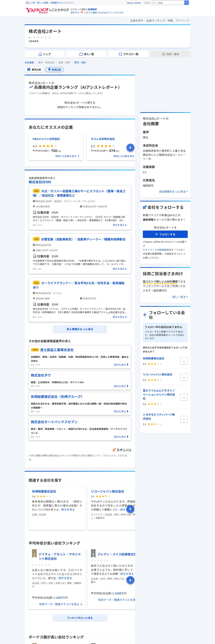Expand 続きを見る on カーライフプランナー job
Screen dimensions: 215x644
pyautogui.click(x=120, y=317)
